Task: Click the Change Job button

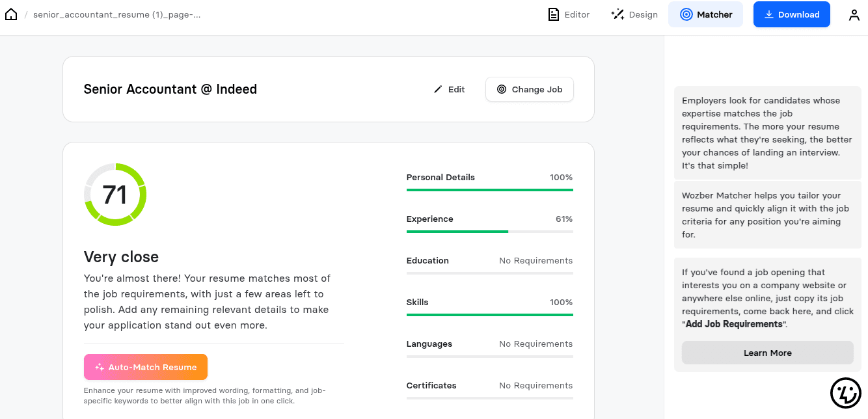Action: click(x=530, y=89)
